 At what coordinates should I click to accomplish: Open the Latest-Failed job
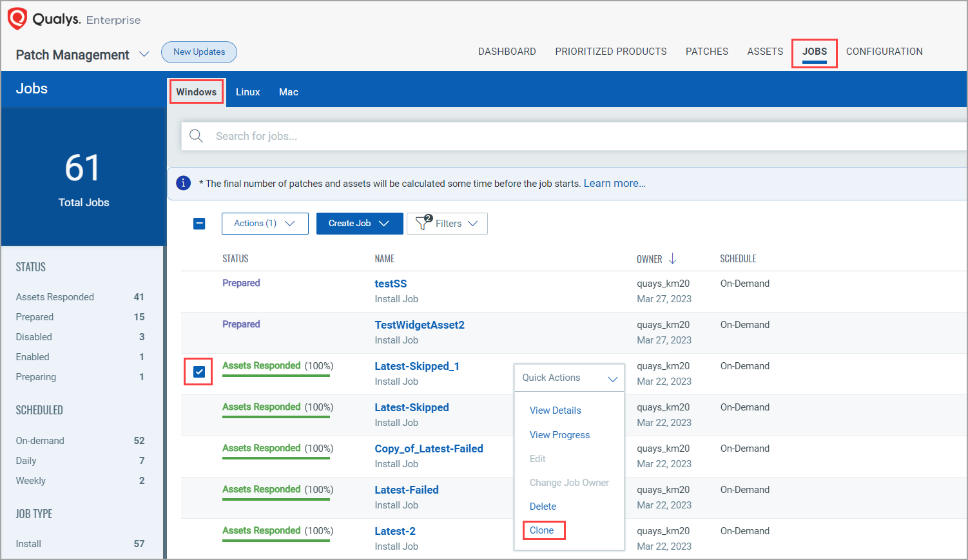click(407, 490)
